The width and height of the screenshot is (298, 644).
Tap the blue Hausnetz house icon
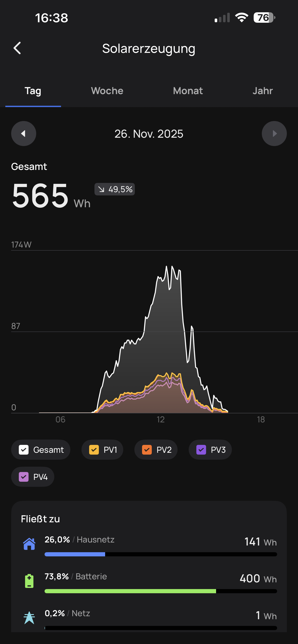pyautogui.click(x=29, y=544)
